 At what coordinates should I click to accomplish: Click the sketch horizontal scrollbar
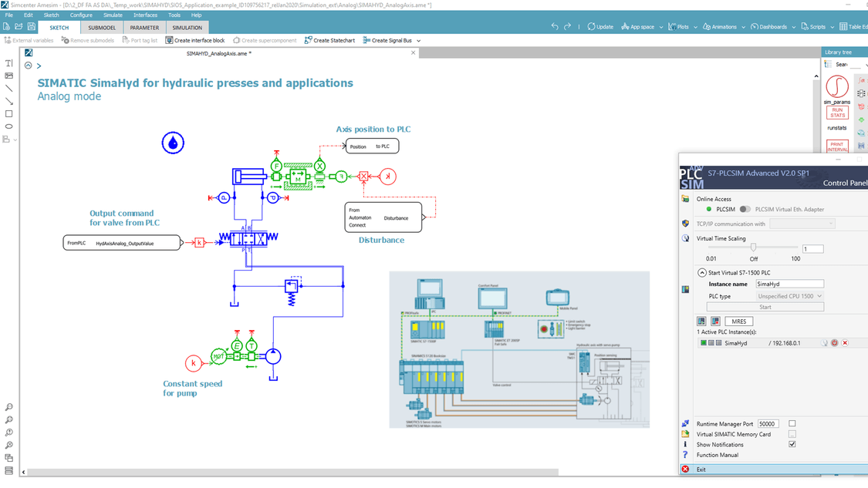tap(293, 473)
